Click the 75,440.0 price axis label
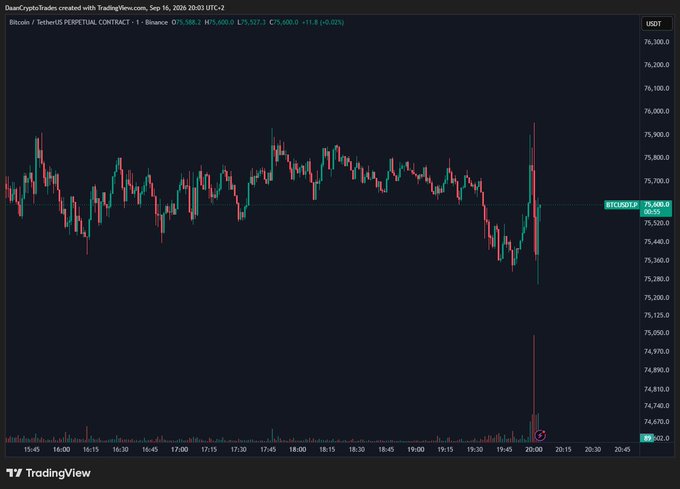Image resolution: width=680 pixels, height=489 pixels. 656,241
